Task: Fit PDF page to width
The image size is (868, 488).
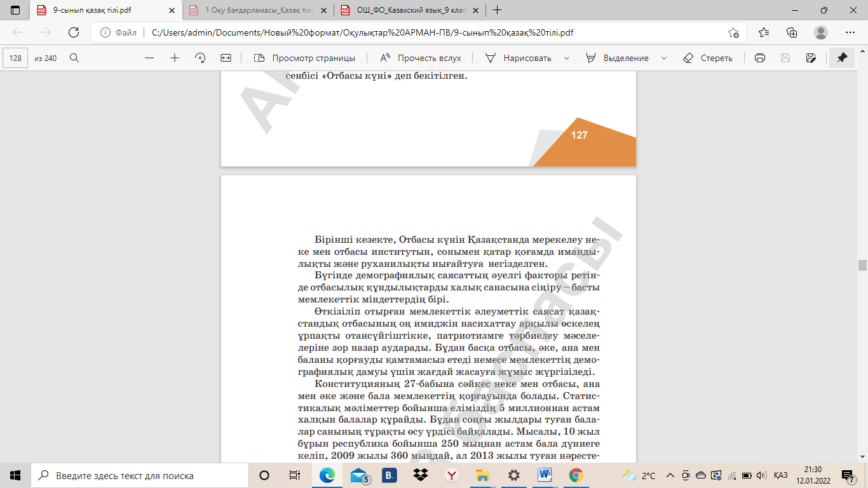Action: 226,58
